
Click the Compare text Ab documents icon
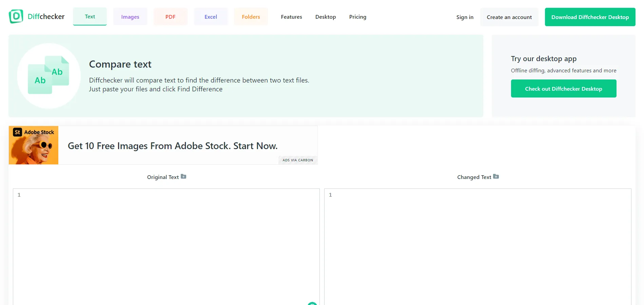48,75
